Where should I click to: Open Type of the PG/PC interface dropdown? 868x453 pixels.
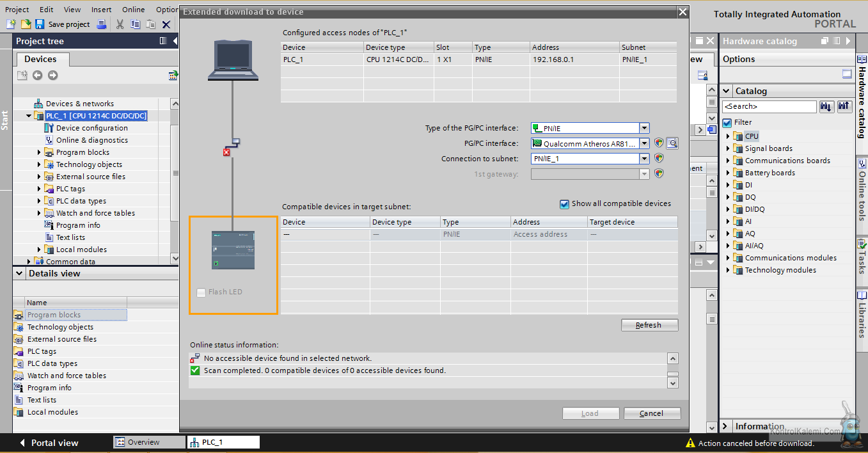coord(645,128)
